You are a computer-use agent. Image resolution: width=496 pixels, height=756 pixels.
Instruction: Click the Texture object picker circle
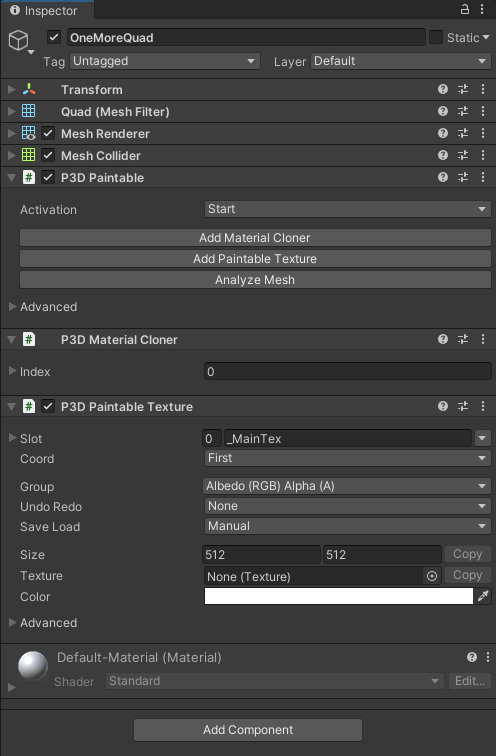pos(432,576)
